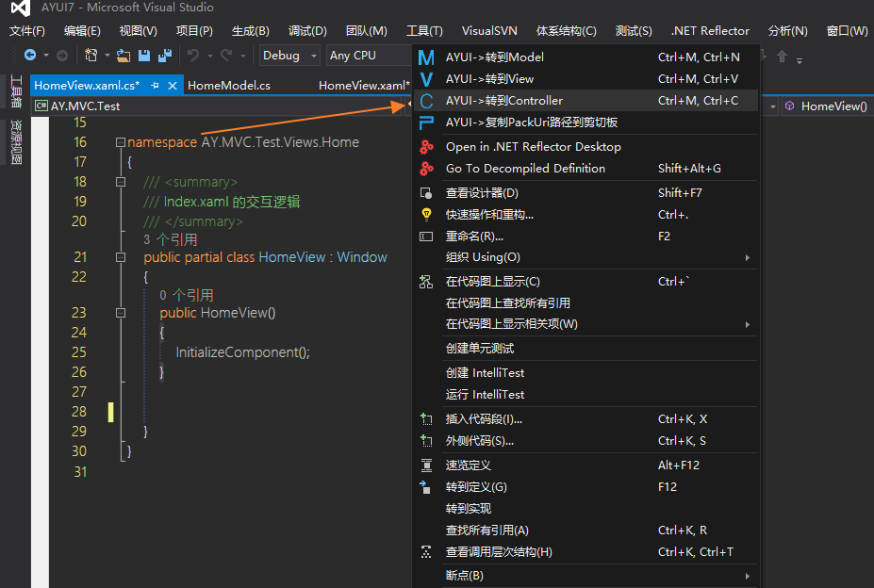Save the current file with the disk icon

coord(144,56)
